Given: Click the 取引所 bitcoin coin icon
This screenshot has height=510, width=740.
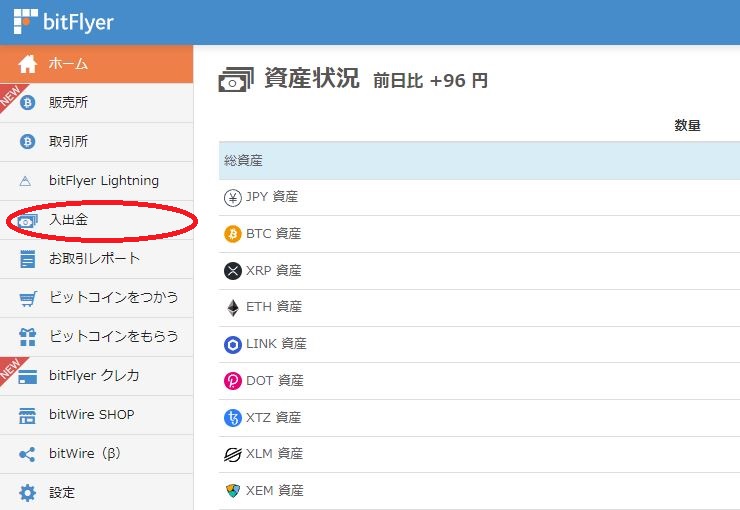Looking at the screenshot, I should 27,141.
